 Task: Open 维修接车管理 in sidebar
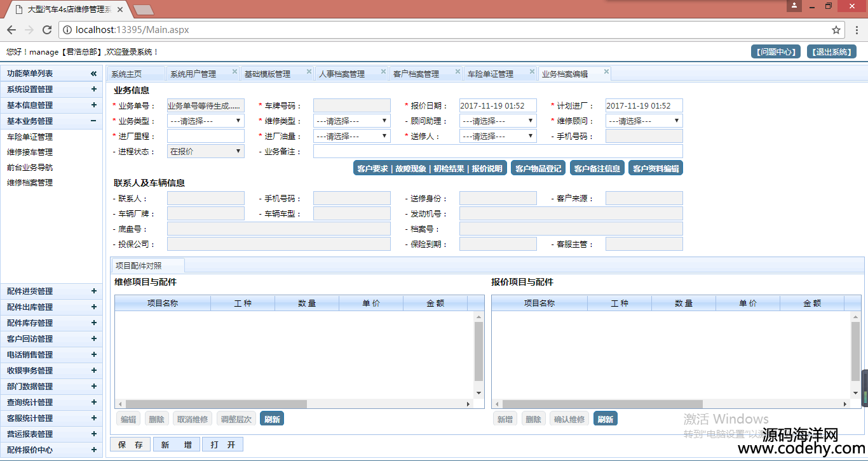click(30, 152)
